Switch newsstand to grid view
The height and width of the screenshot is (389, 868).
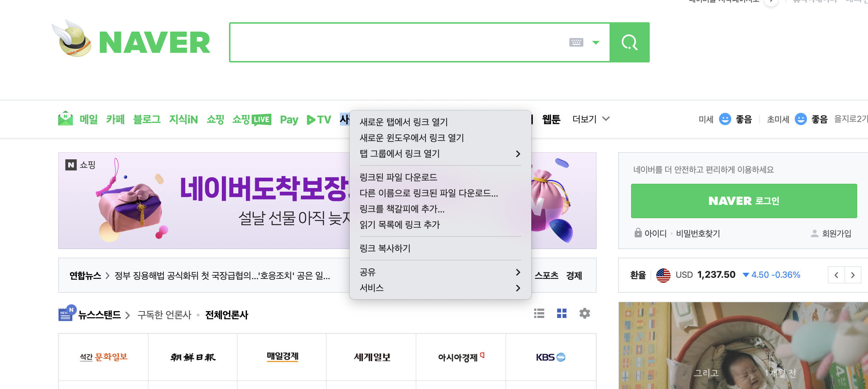(x=562, y=313)
